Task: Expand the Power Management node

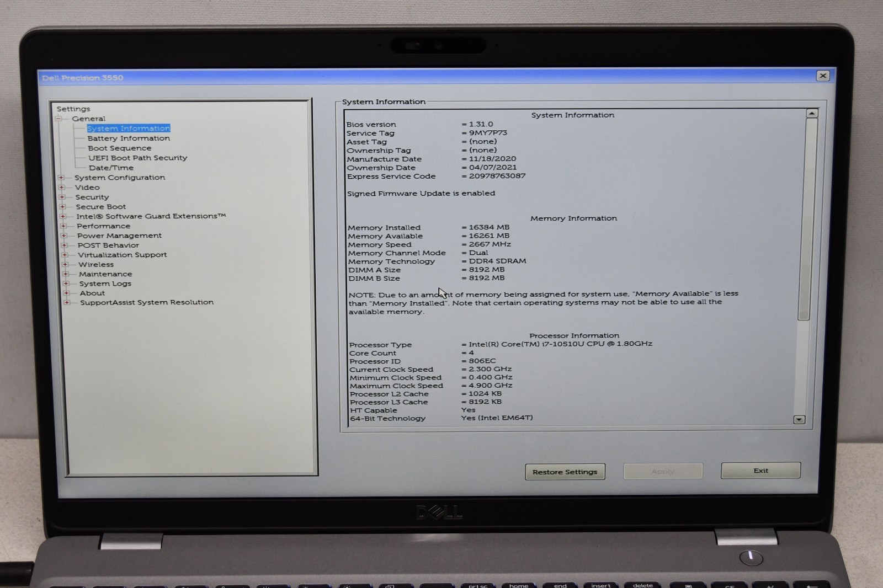Action: click(64, 236)
